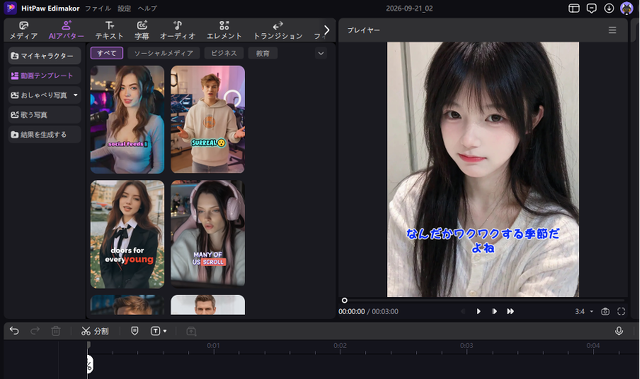Open the download icon in title bar
This screenshot has height=379, width=640.
coord(609,8)
